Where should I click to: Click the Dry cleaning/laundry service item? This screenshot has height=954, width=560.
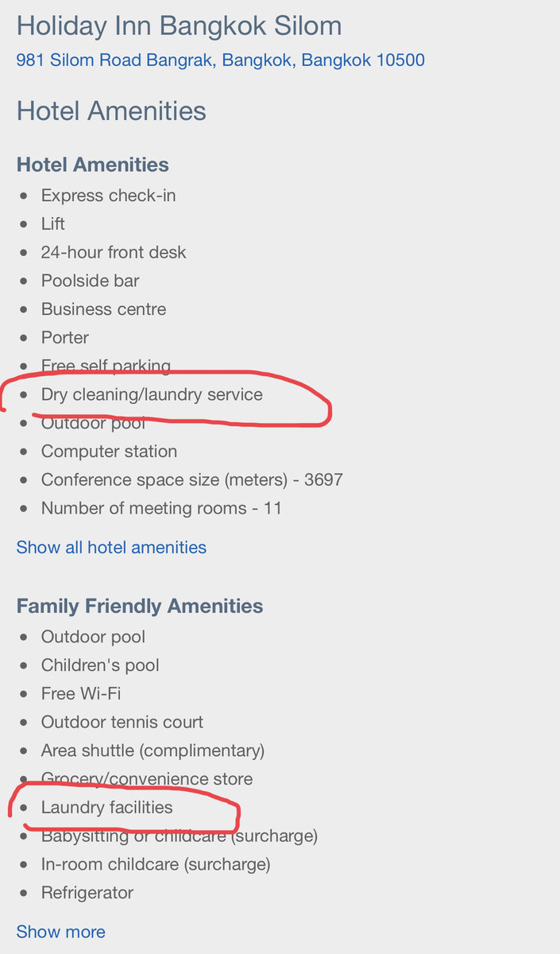(x=152, y=394)
